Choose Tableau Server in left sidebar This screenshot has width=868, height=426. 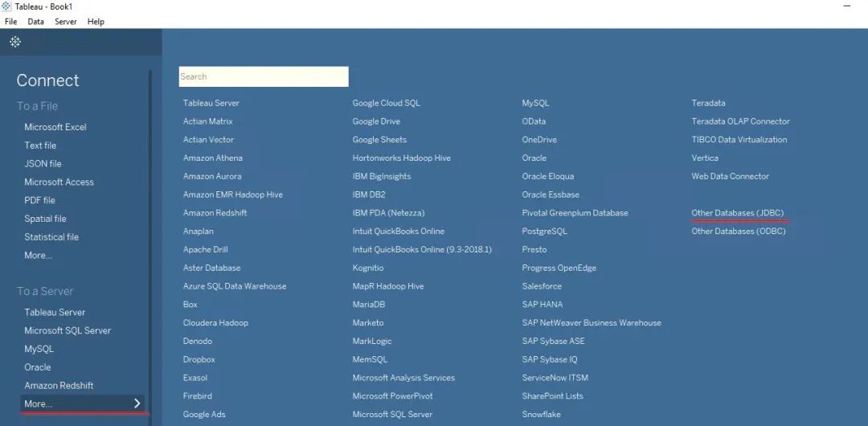[x=55, y=312]
